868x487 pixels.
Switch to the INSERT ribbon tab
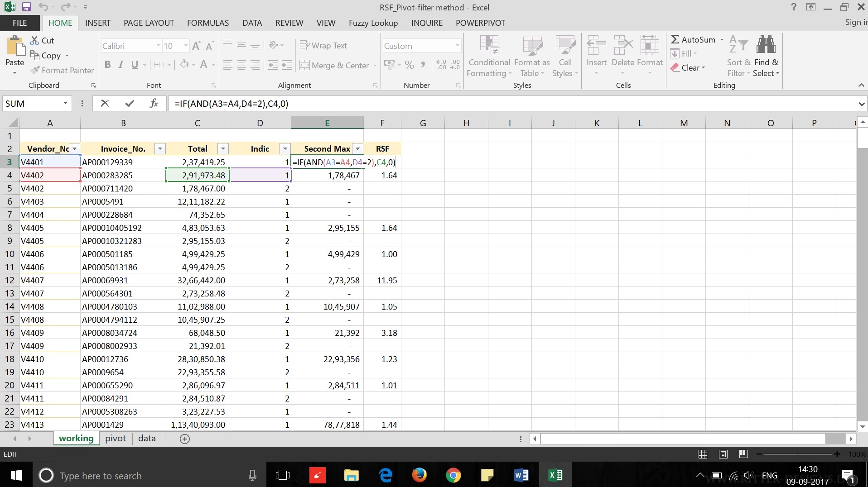[x=97, y=23]
